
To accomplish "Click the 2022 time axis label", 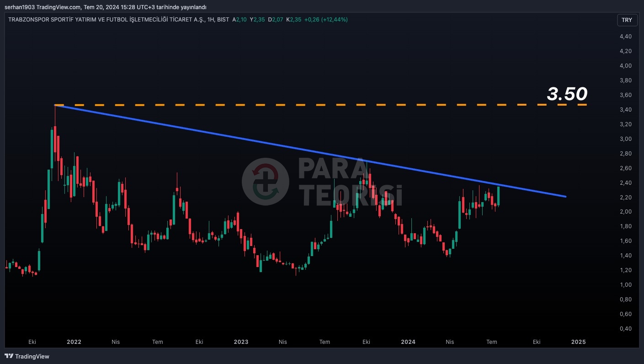I will [74, 342].
